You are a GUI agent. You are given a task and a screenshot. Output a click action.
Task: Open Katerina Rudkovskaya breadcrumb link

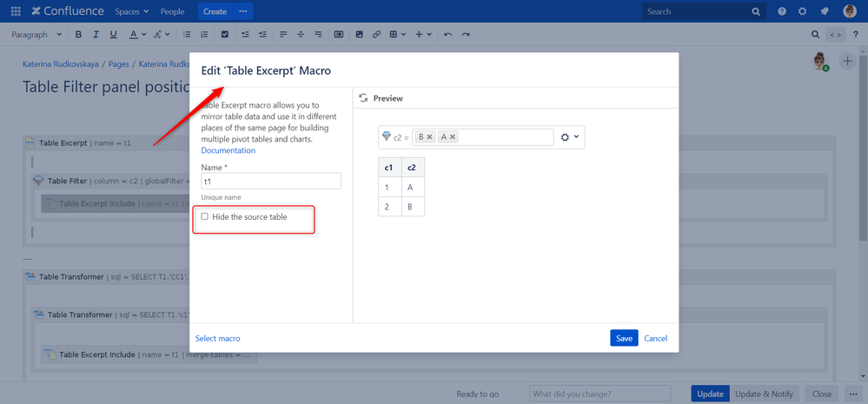(x=61, y=64)
